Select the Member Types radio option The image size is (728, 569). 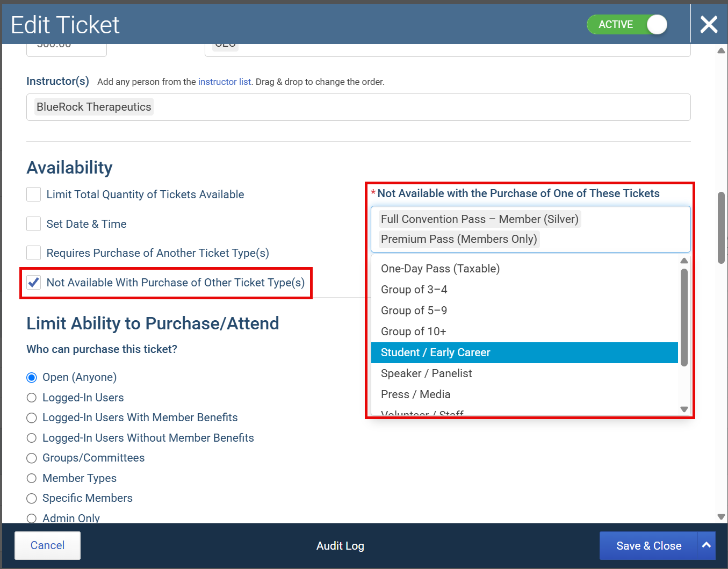tap(32, 478)
